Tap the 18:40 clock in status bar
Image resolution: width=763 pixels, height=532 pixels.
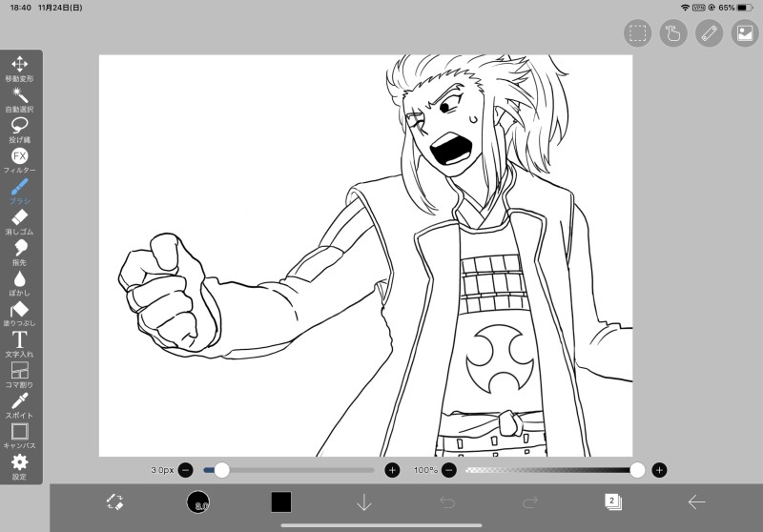[x=20, y=8]
